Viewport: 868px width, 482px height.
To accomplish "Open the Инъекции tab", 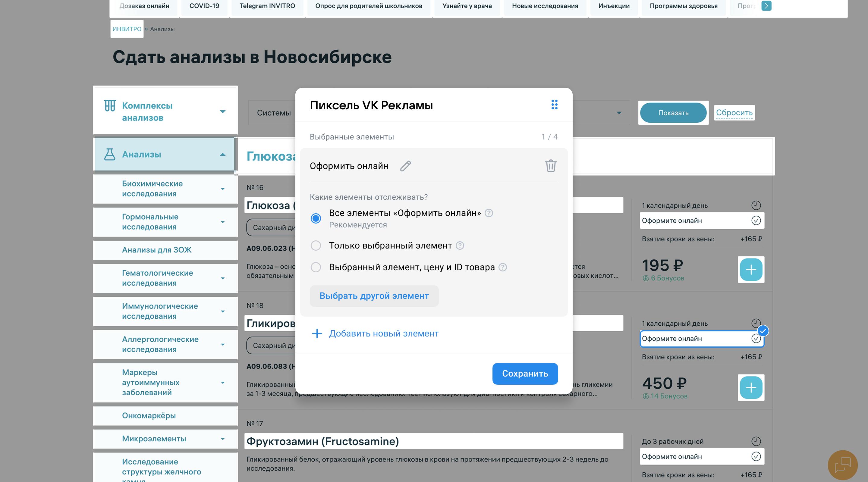I will click(614, 6).
